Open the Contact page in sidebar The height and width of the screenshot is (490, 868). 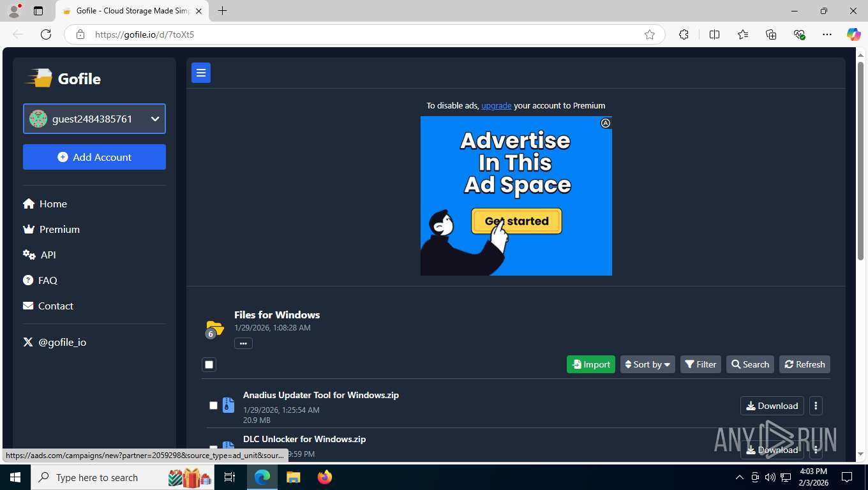point(48,306)
